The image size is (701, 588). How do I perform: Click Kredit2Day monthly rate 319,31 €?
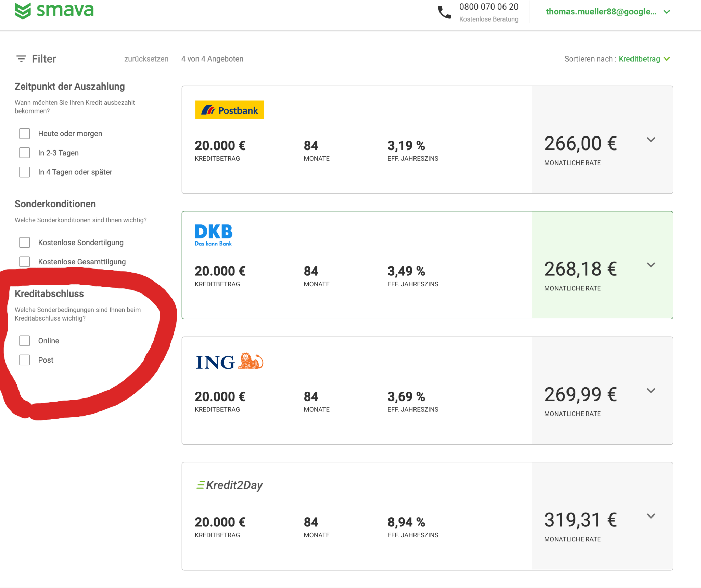tap(581, 520)
